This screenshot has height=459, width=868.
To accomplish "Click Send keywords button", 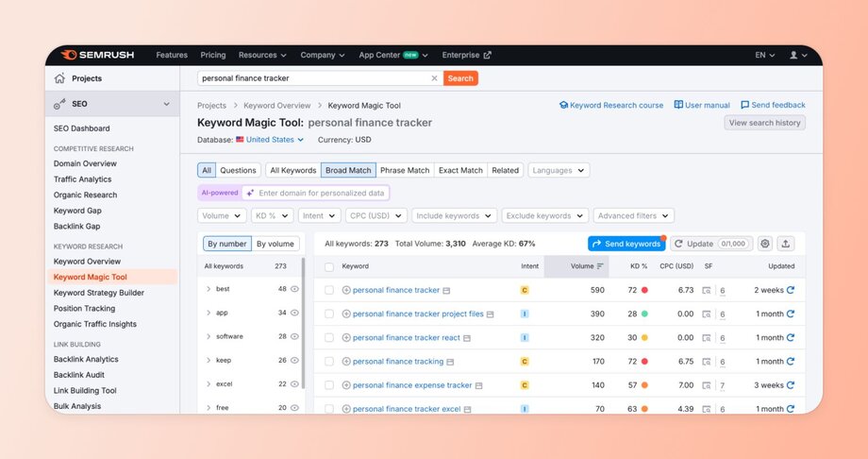I will [626, 244].
